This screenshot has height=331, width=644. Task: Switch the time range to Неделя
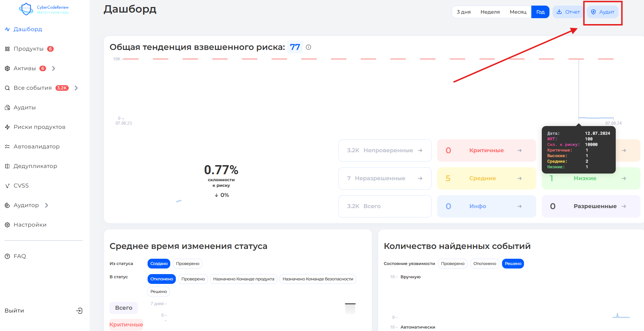(x=490, y=12)
